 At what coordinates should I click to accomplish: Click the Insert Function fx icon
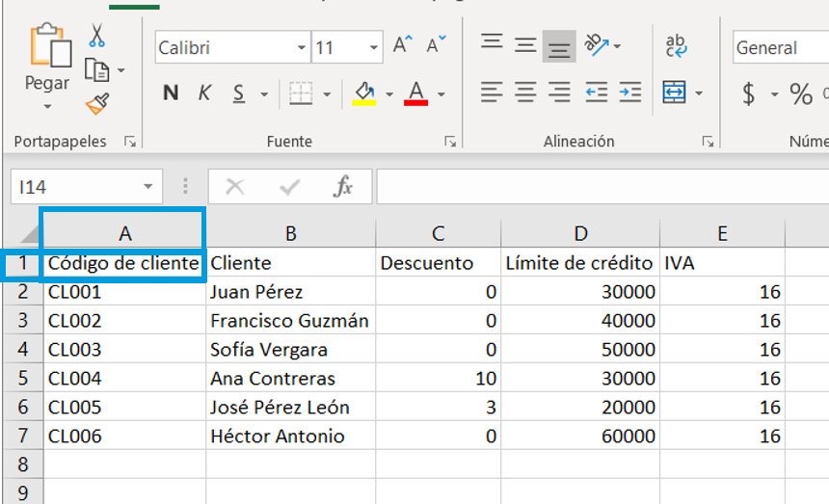(342, 187)
